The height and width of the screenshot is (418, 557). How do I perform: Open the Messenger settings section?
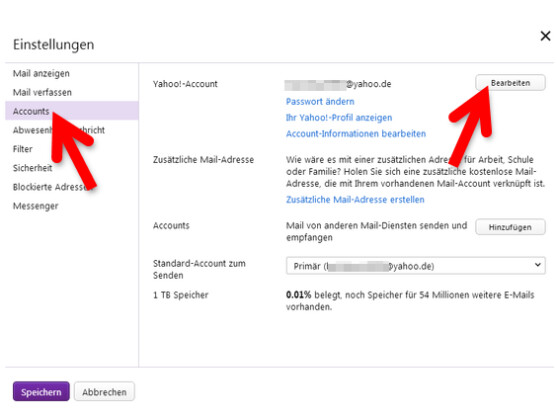point(36,206)
